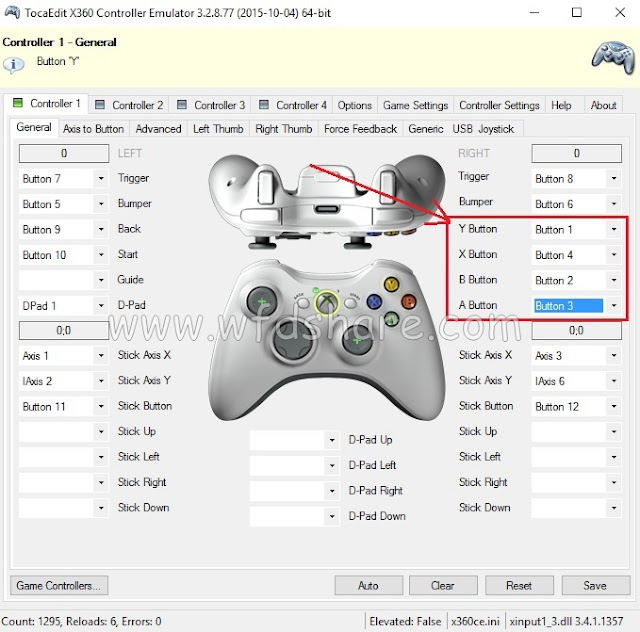The image size is (640, 632).
Task: Click the app icon in title bar
Action: [12, 12]
